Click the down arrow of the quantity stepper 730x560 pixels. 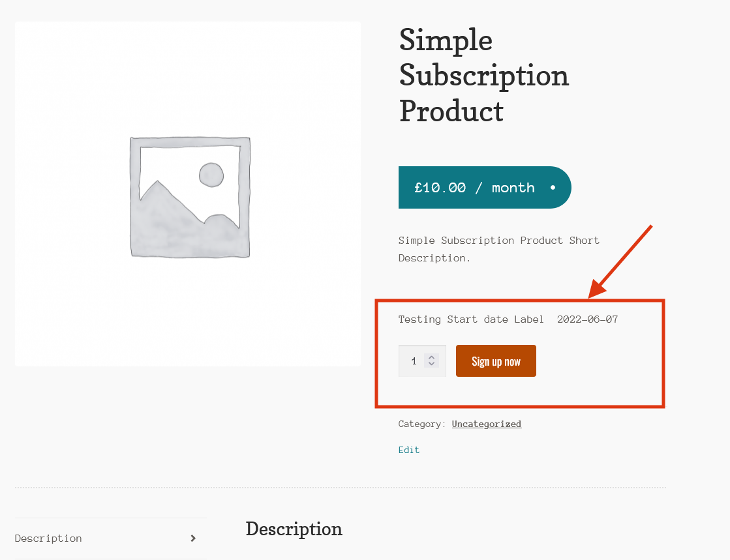tap(431, 365)
